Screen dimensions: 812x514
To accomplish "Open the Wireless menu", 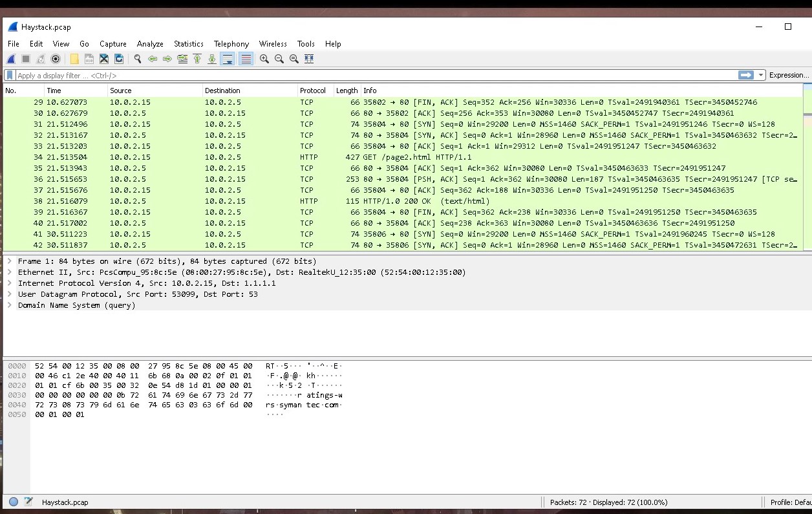I will coord(273,44).
